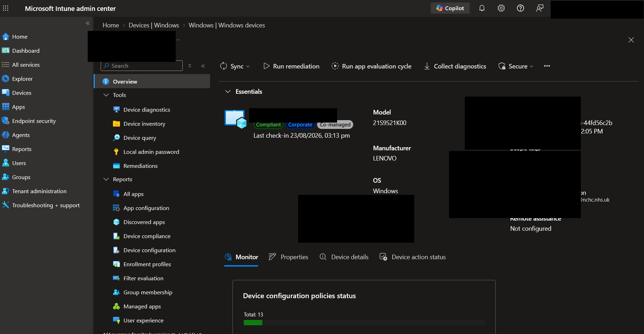This screenshot has height=334, width=644.
Task: Click the Apps icon in sidebar
Action: coord(6,107)
